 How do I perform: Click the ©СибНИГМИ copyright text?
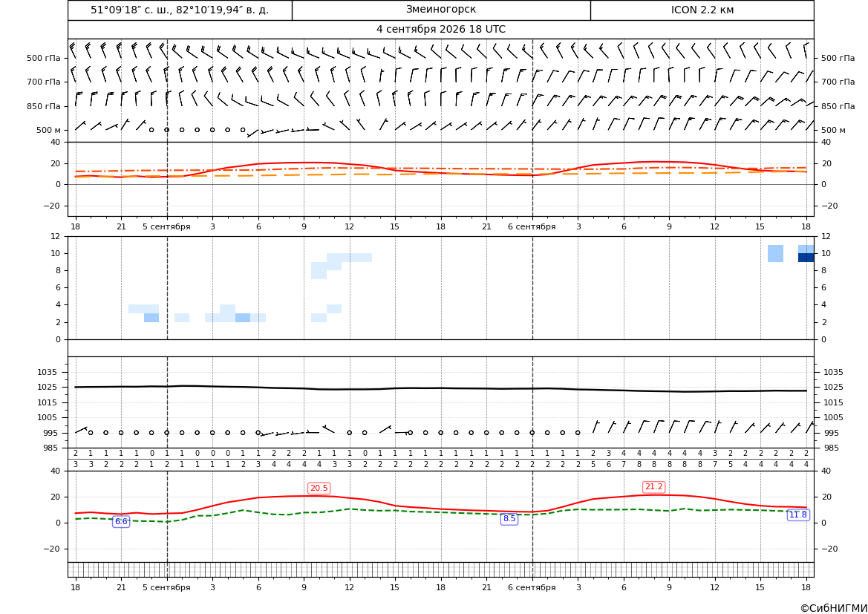[834, 609]
